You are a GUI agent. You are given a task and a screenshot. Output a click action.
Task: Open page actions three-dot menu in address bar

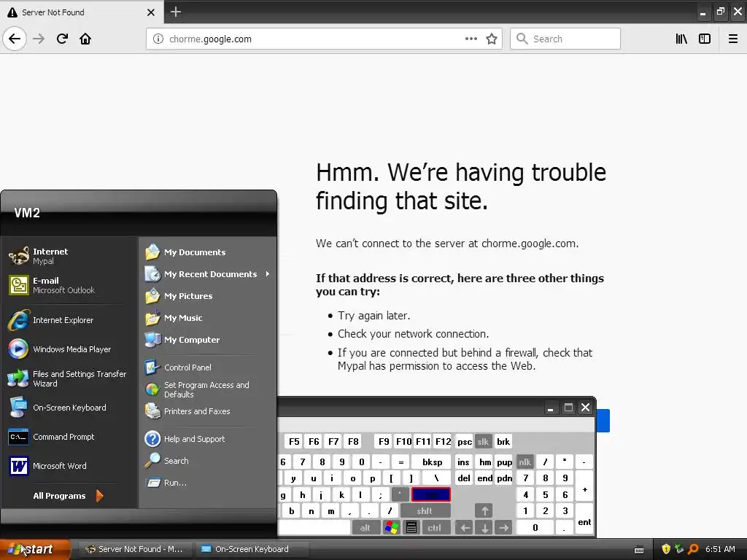click(471, 39)
